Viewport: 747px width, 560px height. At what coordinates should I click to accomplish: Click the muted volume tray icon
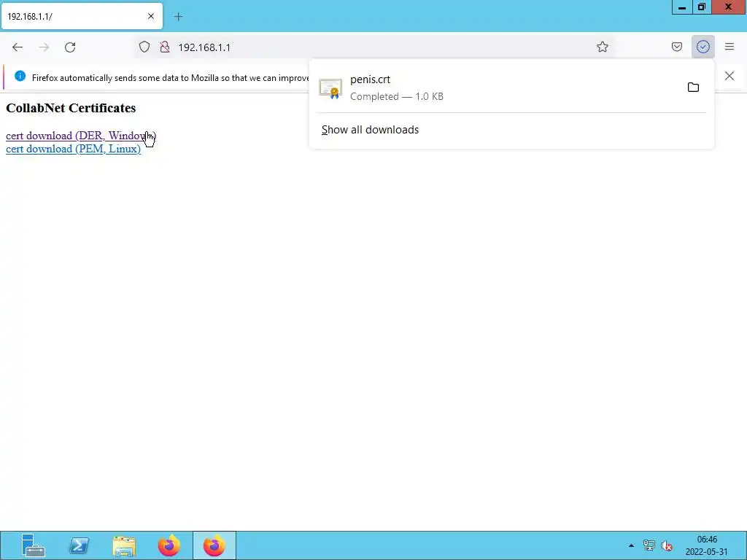coord(667,545)
